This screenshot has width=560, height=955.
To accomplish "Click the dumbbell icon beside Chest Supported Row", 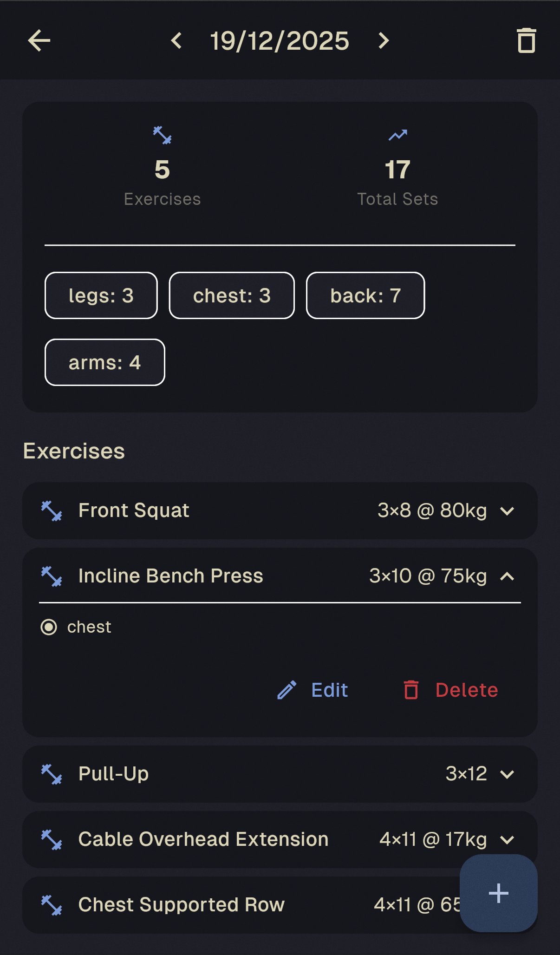I will [52, 905].
